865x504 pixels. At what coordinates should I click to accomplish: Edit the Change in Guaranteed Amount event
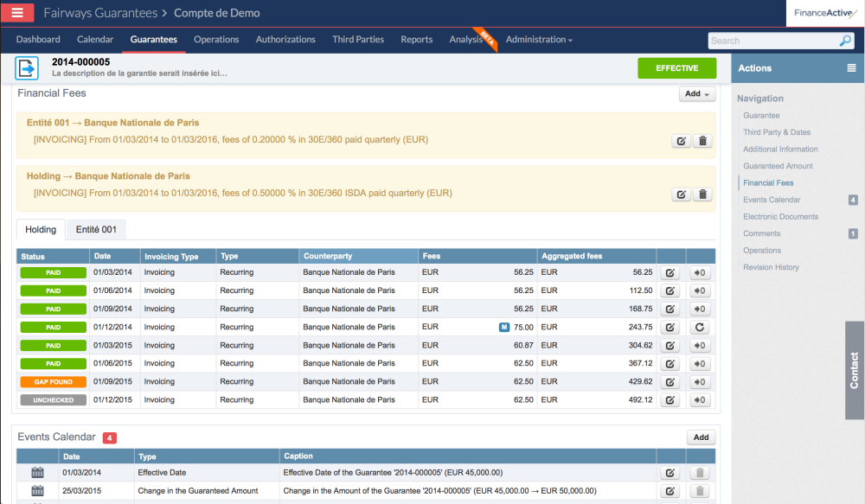click(670, 491)
